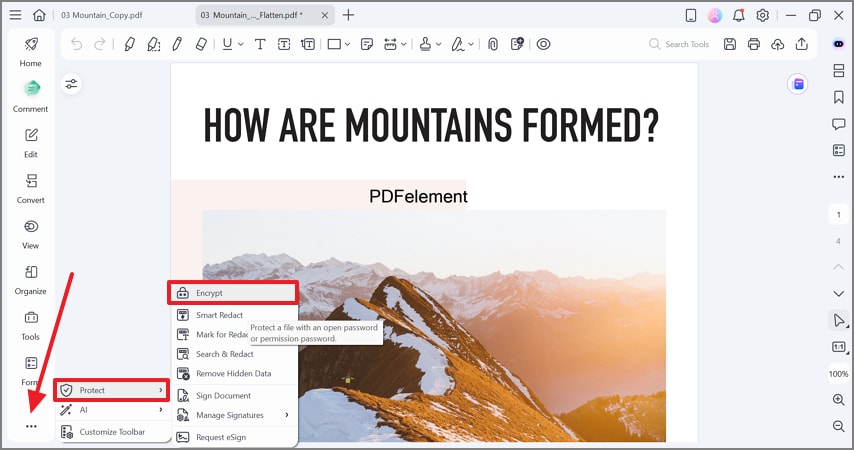Redo the last action

coord(100,44)
